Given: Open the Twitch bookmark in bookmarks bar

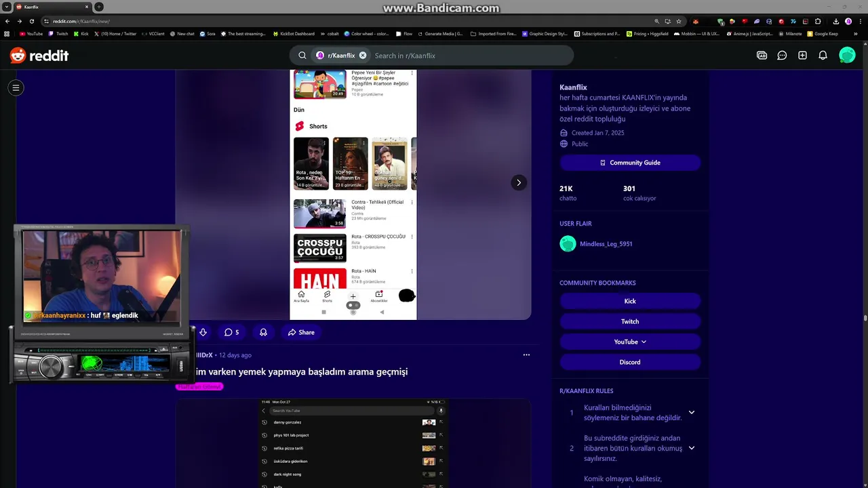Looking at the screenshot, I should click(58, 33).
